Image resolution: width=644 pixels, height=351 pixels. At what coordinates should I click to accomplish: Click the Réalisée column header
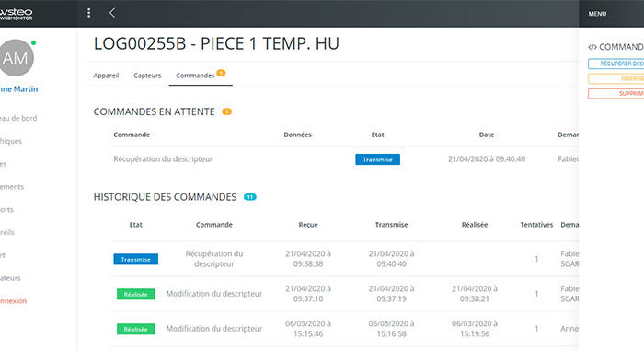[x=475, y=225]
